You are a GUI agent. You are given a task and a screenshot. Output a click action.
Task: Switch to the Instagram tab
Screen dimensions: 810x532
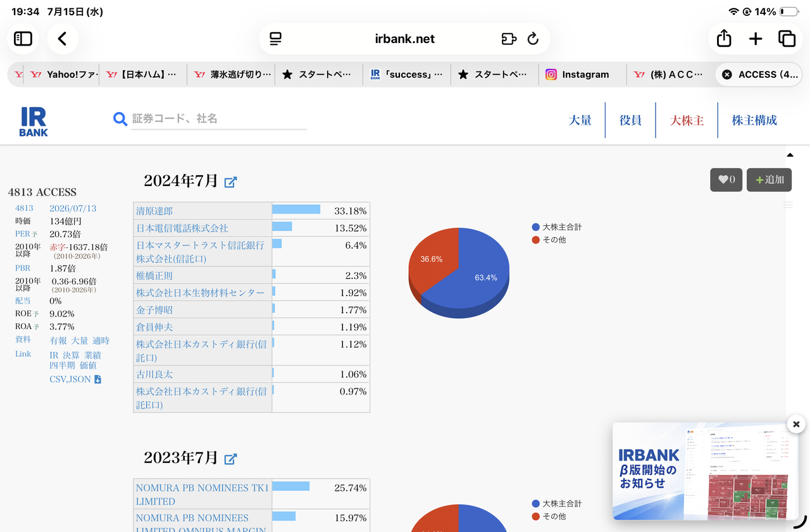click(x=577, y=75)
